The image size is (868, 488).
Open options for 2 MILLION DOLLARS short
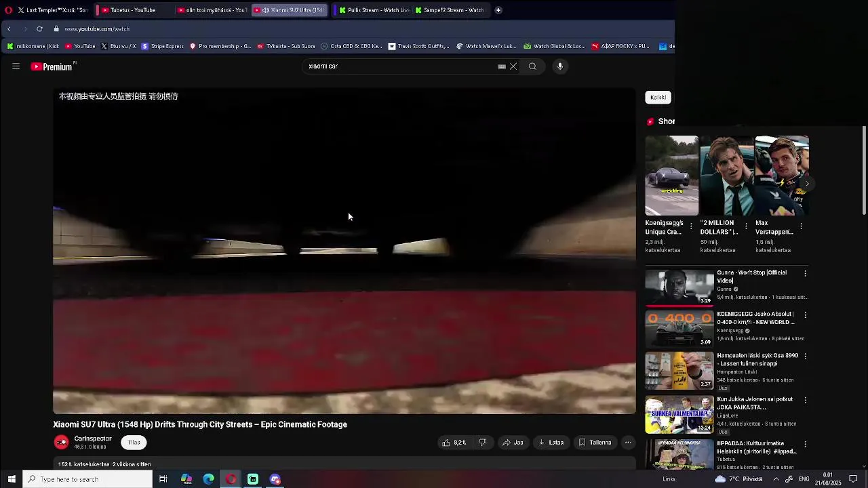(746, 226)
